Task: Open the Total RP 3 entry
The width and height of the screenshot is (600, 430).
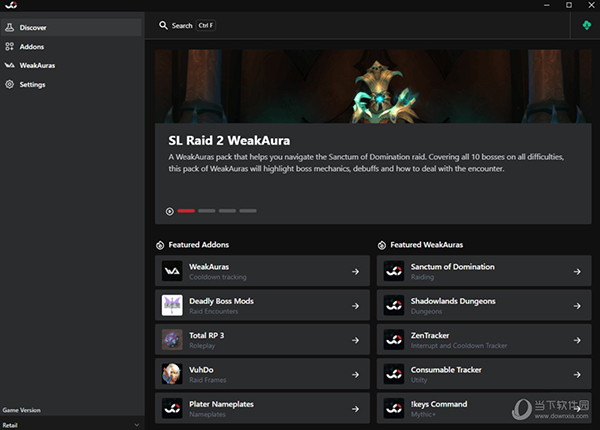Action: click(262, 340)
